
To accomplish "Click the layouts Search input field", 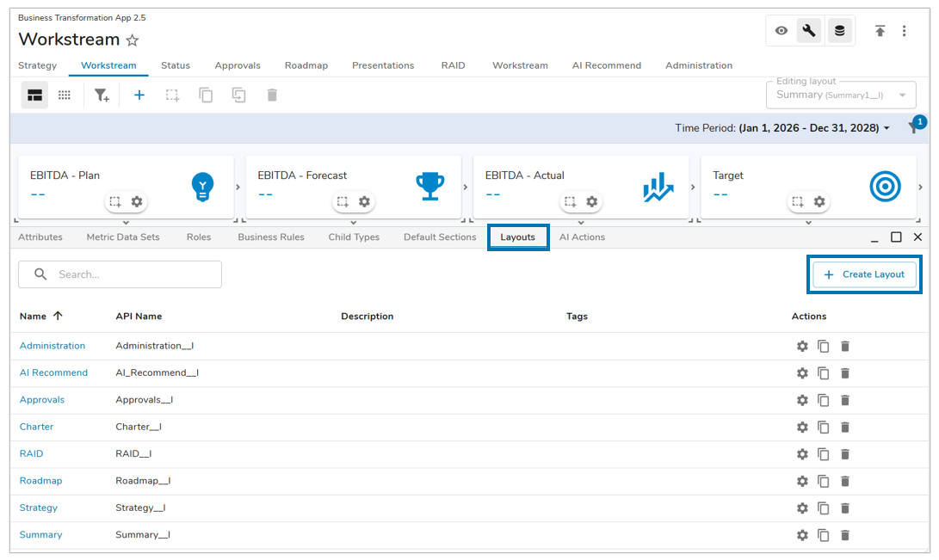I will pyautogui.click(x=129, y=274).
